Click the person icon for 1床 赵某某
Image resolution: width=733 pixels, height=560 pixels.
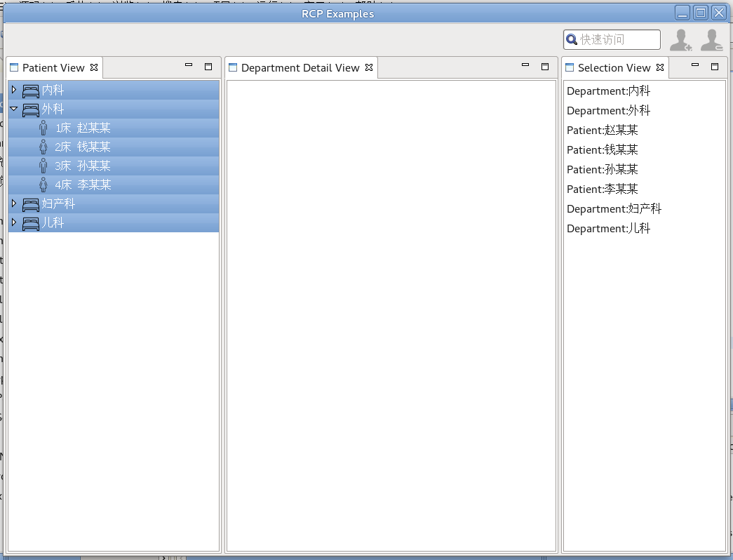click(x=43, y=128)
